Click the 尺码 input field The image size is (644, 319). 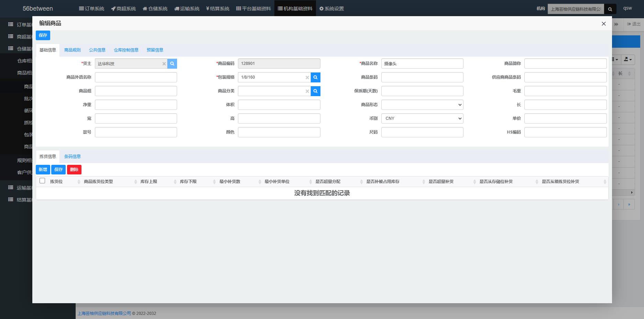pyautogui.click(x=422, y=132)
